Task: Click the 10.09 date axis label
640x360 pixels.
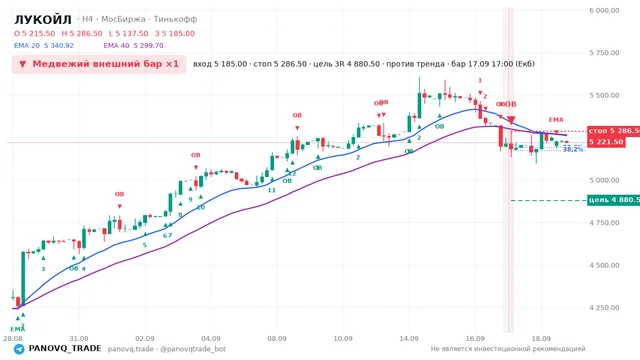Action: 343,339
